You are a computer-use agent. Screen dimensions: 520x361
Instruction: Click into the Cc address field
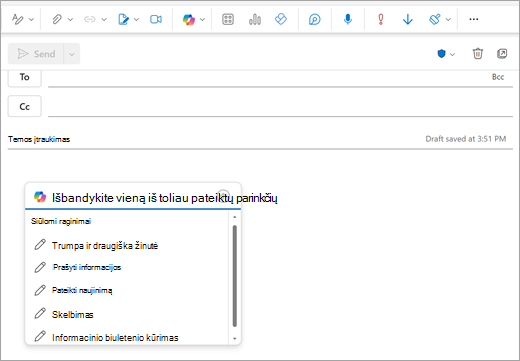click(280, 106)
